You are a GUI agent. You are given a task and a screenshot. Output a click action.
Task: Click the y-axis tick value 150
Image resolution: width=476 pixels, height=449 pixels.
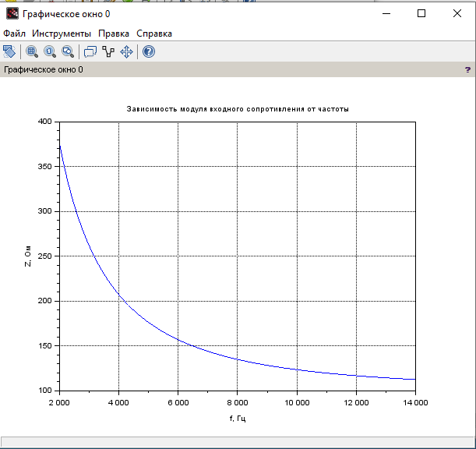click(x=45, y=345)
